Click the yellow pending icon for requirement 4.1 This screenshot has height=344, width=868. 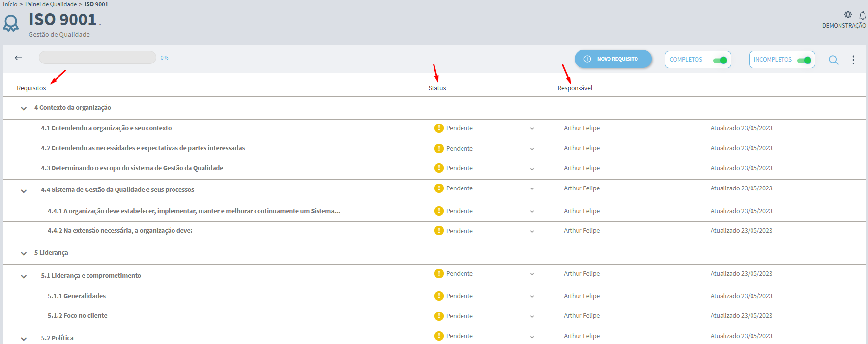(439, 128)
